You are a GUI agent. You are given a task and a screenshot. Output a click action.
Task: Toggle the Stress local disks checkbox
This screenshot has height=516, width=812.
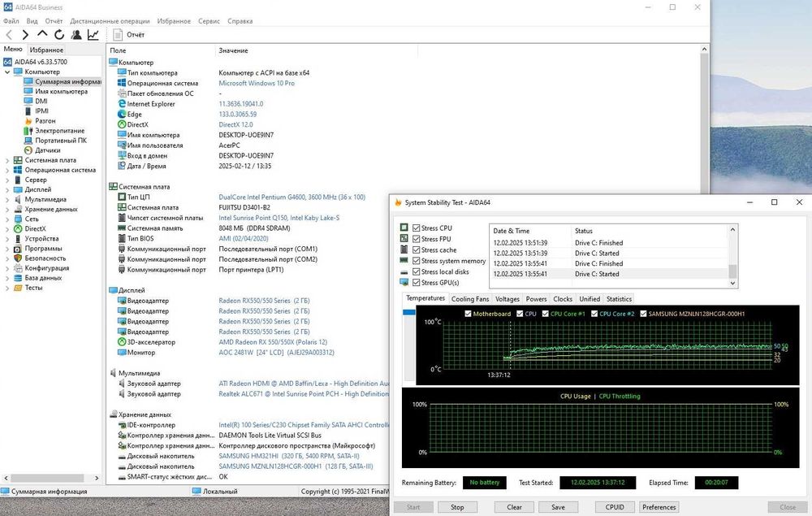tap(417, 271)
